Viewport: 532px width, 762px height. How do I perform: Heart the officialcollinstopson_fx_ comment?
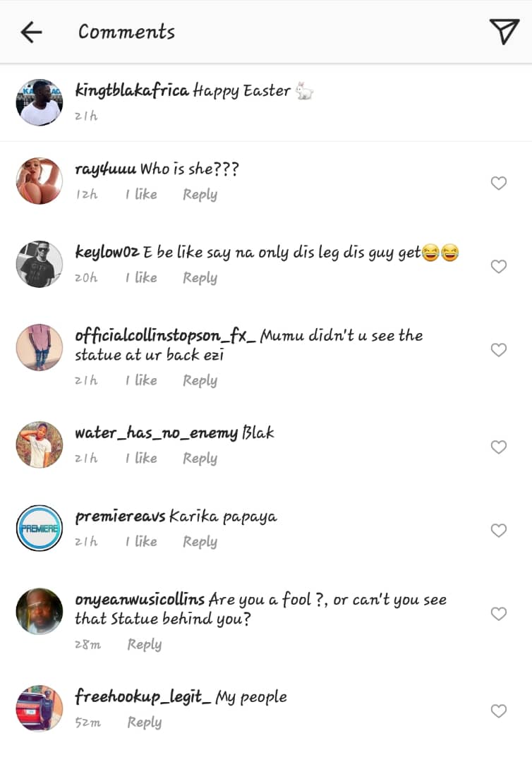499,350
